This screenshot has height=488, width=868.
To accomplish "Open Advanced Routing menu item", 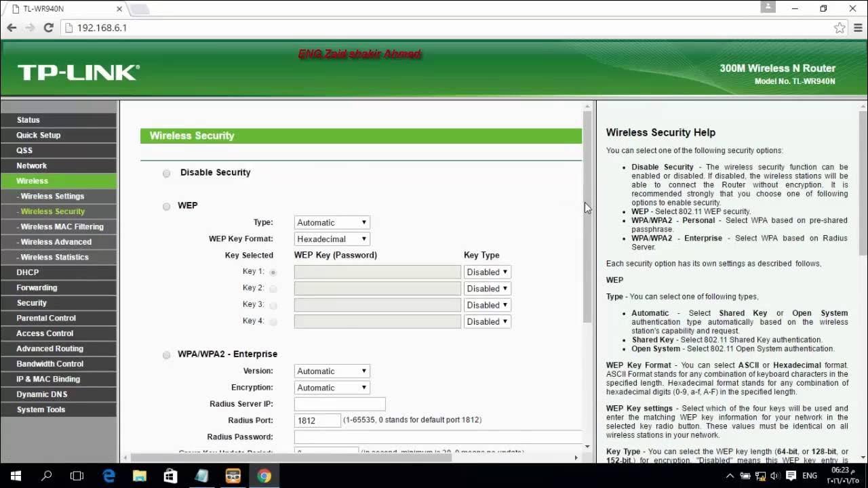I will [x=58, y=348].
